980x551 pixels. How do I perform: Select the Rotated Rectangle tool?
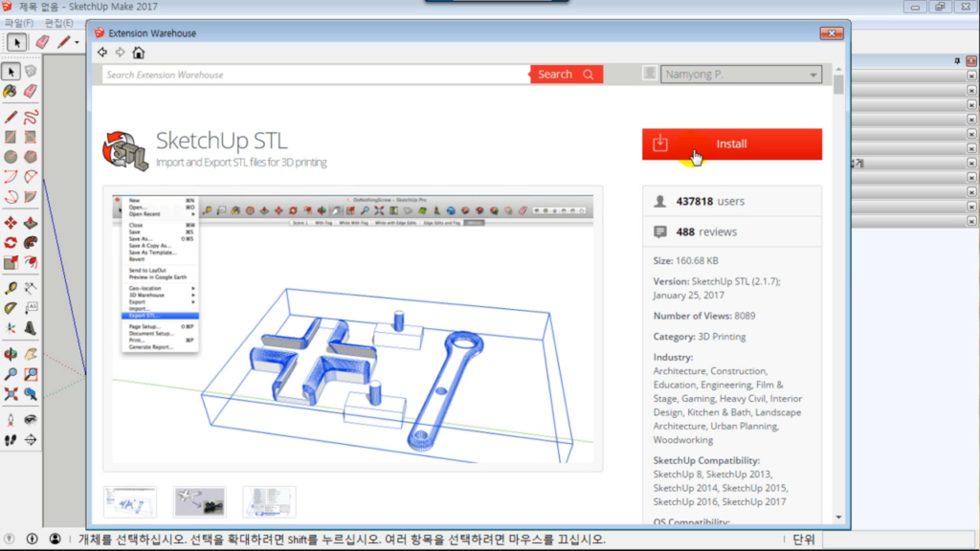(31, 137)
